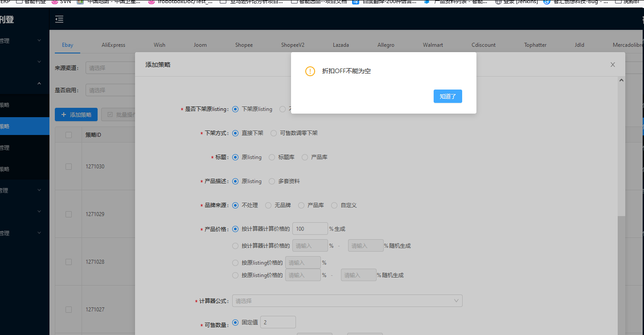The height and width of the screenshot is (335, 644).
Task: Switch to the Ebay tab
Action: (x=68, y=45)
